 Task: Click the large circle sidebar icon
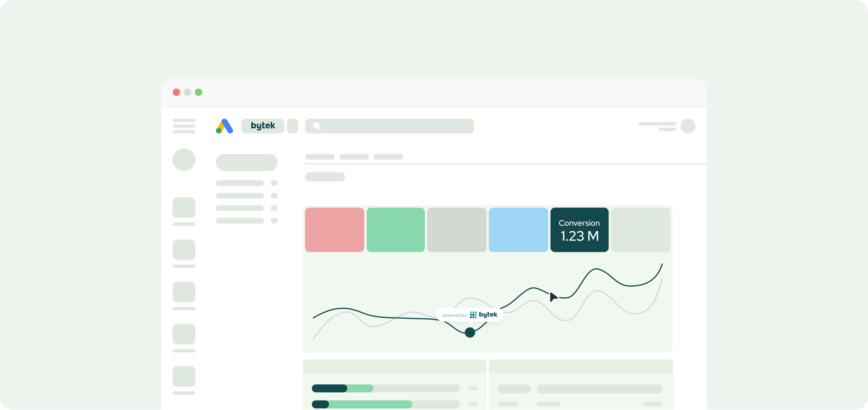pos(184,160)
